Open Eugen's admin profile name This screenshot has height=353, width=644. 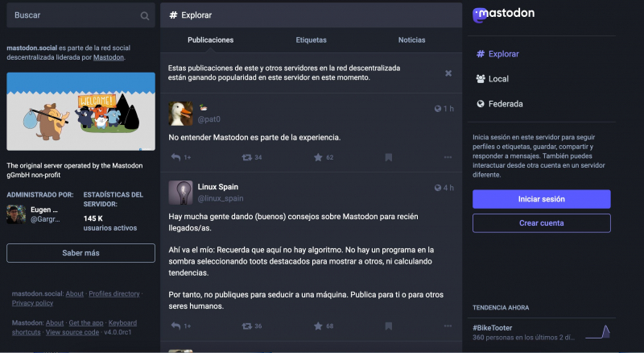click(x=44, y=210)
